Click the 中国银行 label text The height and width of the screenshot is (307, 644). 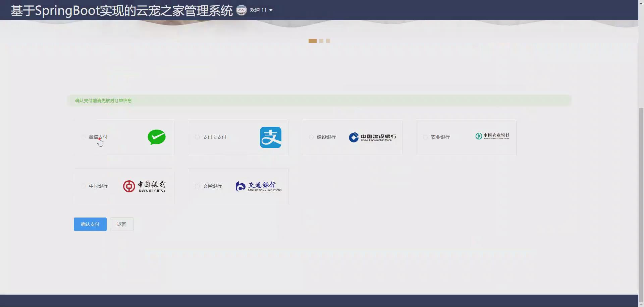pos(98,186)
